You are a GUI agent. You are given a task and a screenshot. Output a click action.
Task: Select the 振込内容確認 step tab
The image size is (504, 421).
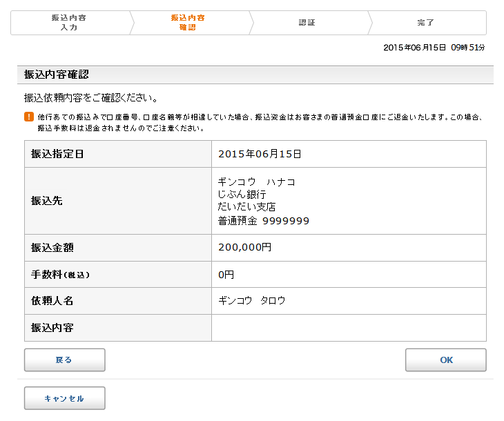(x=188, y=22)
